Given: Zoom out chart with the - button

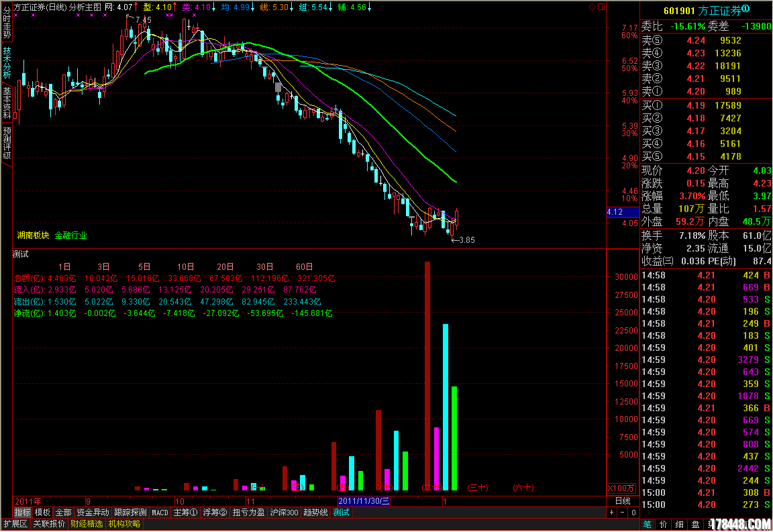Looking at the screenshot, I should (x=623, y=513).
